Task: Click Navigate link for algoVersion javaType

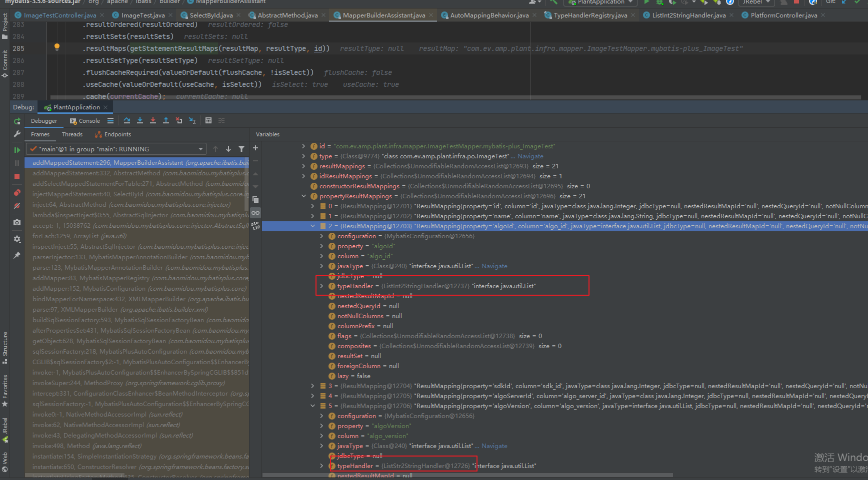Action: [494, 446]
